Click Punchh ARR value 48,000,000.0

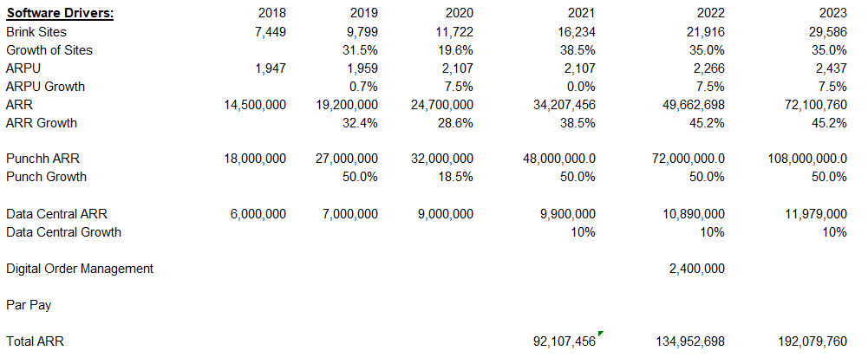pos(559,159)
